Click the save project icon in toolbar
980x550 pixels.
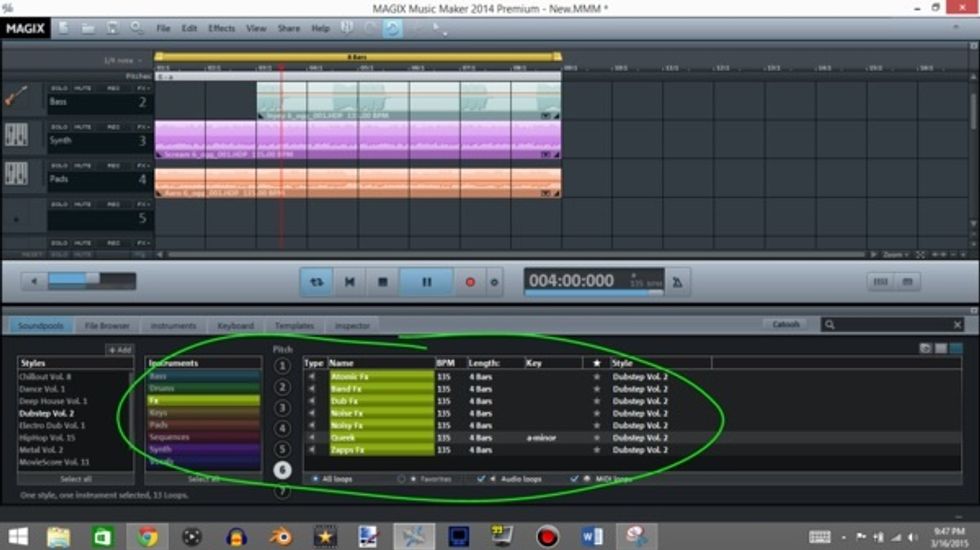click(x=112, y=28)
